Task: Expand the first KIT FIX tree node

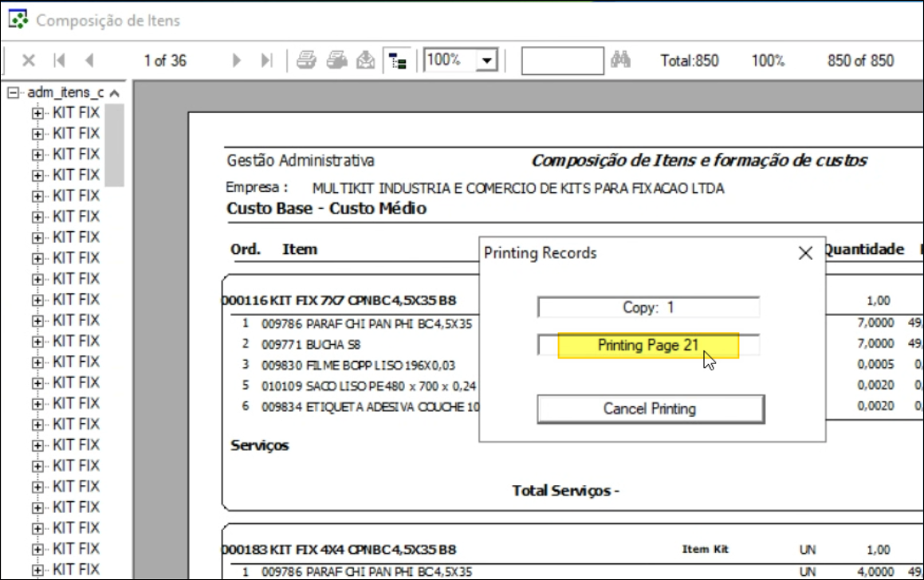Action: (37, 113)
